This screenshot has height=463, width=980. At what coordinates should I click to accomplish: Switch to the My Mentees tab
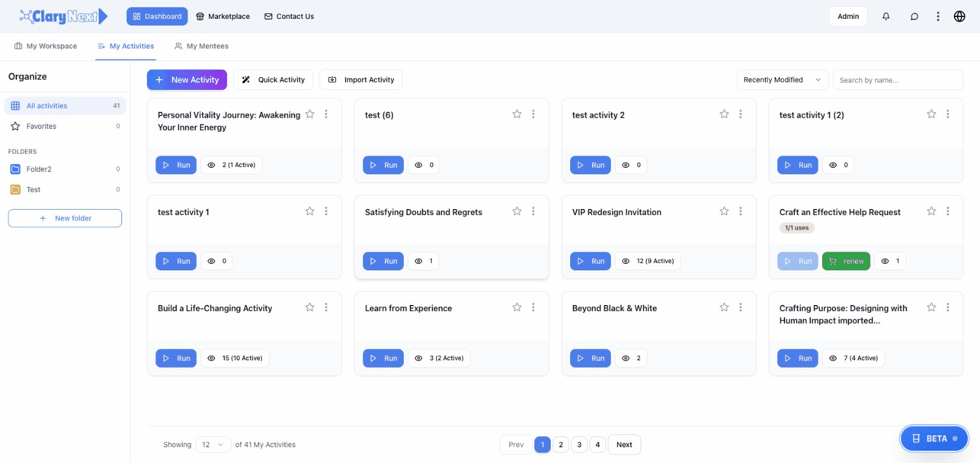point(201,46)
